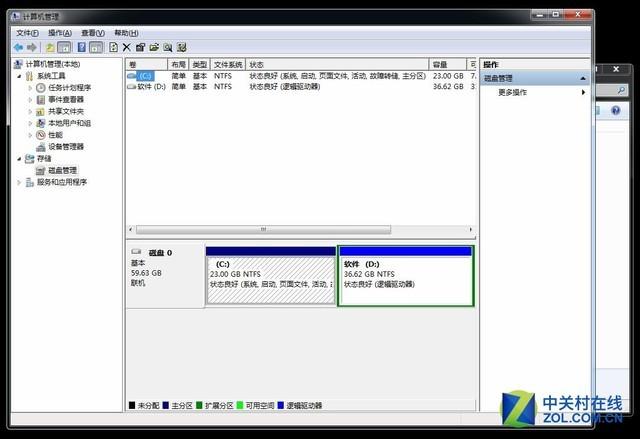Open the 更多操作 submenu arrow
The width and height of the screenshot is (640, 439).
click(583, 92)
